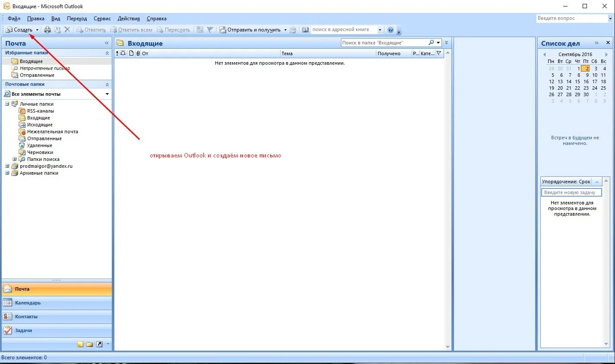Switch to the Задачи navigation button

(57, 330)
